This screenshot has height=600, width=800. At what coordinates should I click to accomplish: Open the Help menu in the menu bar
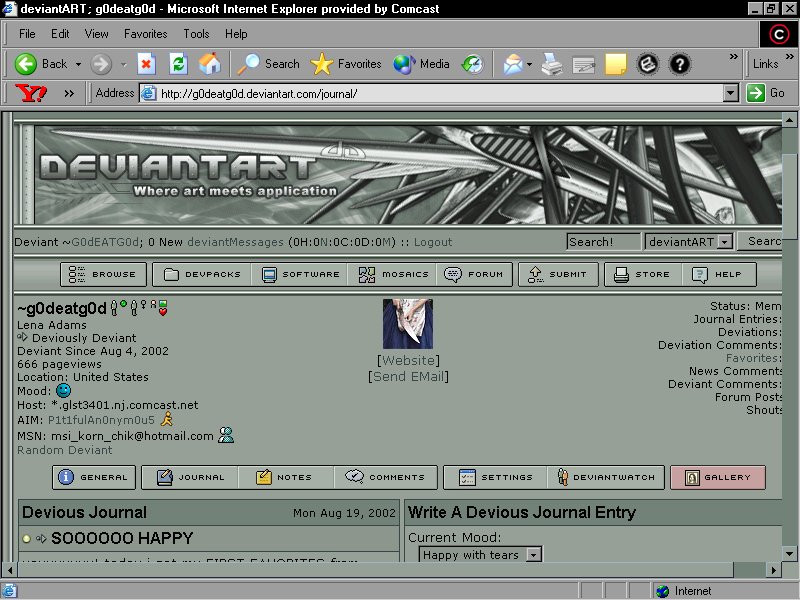click(x=236, y=34)
